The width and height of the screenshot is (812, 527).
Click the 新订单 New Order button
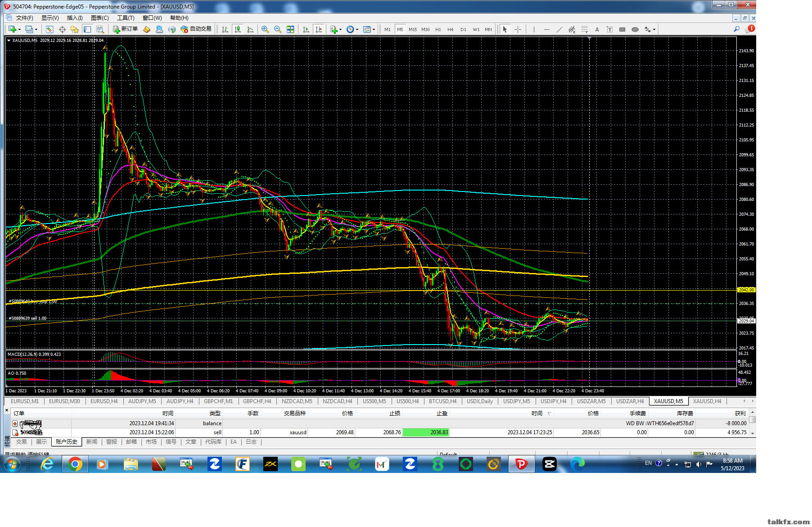[126, 29]
